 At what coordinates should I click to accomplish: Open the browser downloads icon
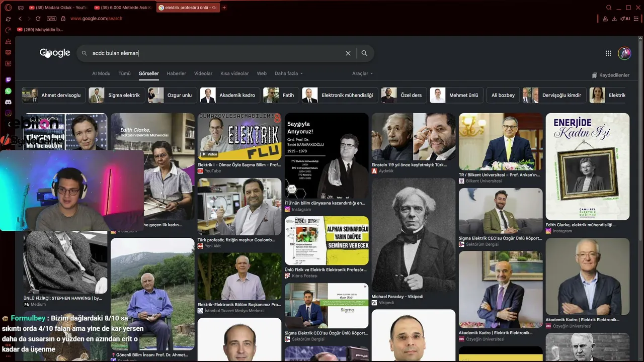pos(614,19)
